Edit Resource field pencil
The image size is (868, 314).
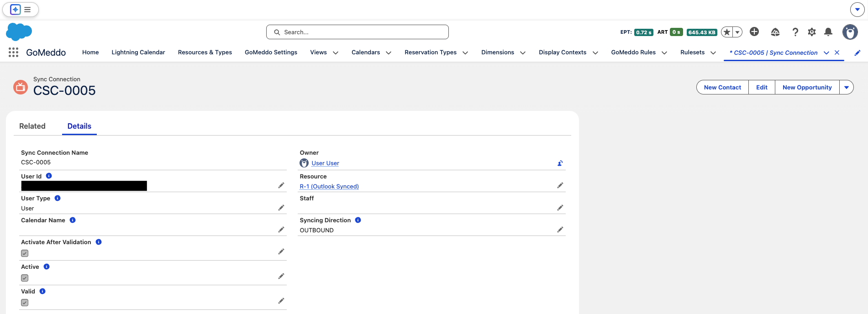click(560, 185)
